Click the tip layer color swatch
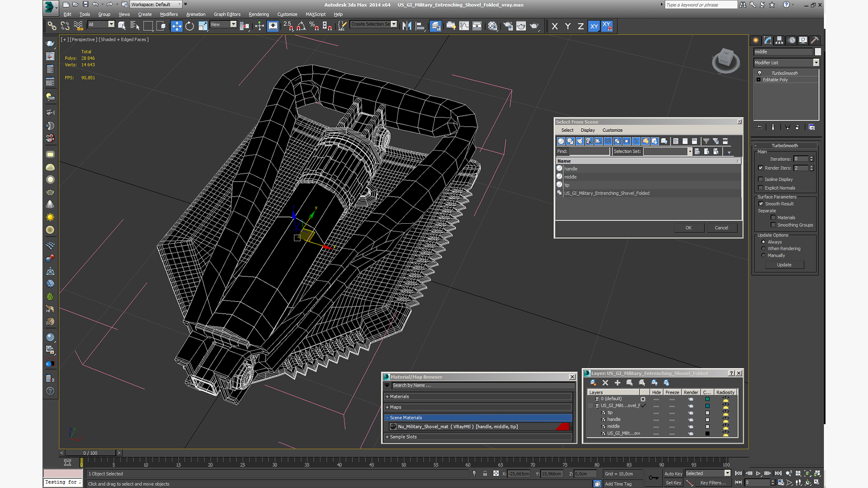 pos(708,413)
